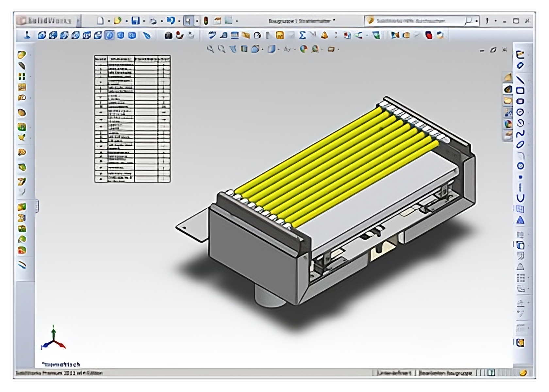Click the Undo arrow icon

point(171,21)
